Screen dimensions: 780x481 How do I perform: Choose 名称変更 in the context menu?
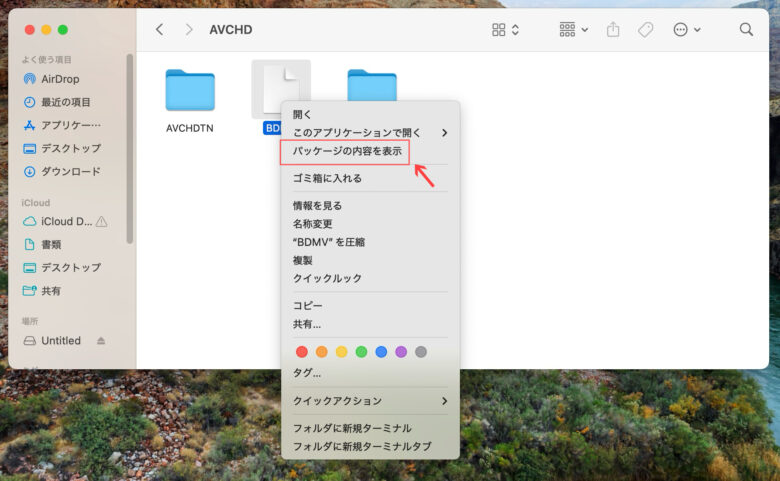click(x=312, y=224)
